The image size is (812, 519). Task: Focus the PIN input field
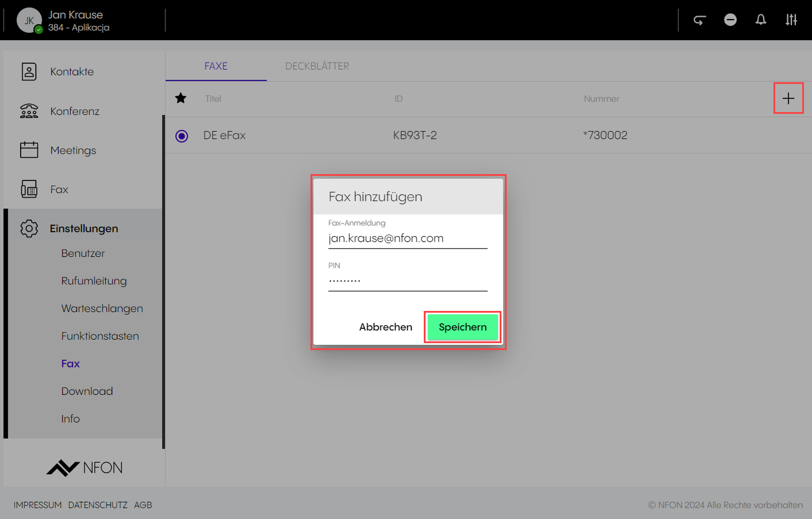(407, 280)
